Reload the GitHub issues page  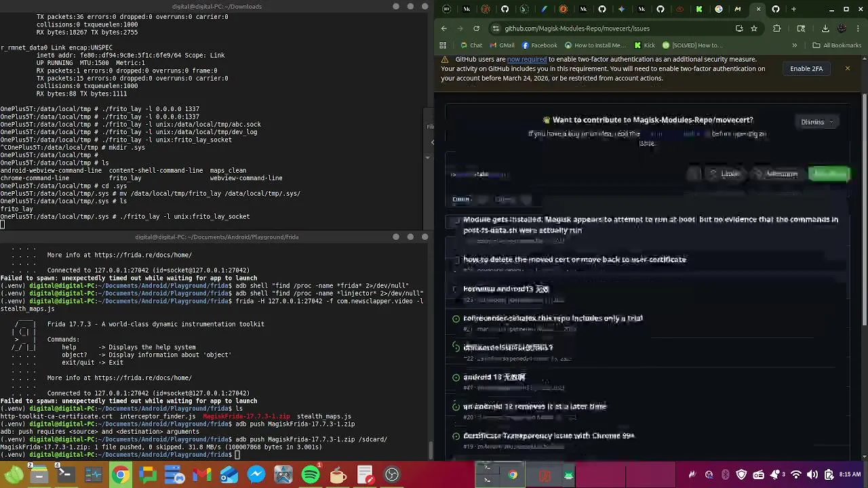pyautogui.click(x=477, y=28)
